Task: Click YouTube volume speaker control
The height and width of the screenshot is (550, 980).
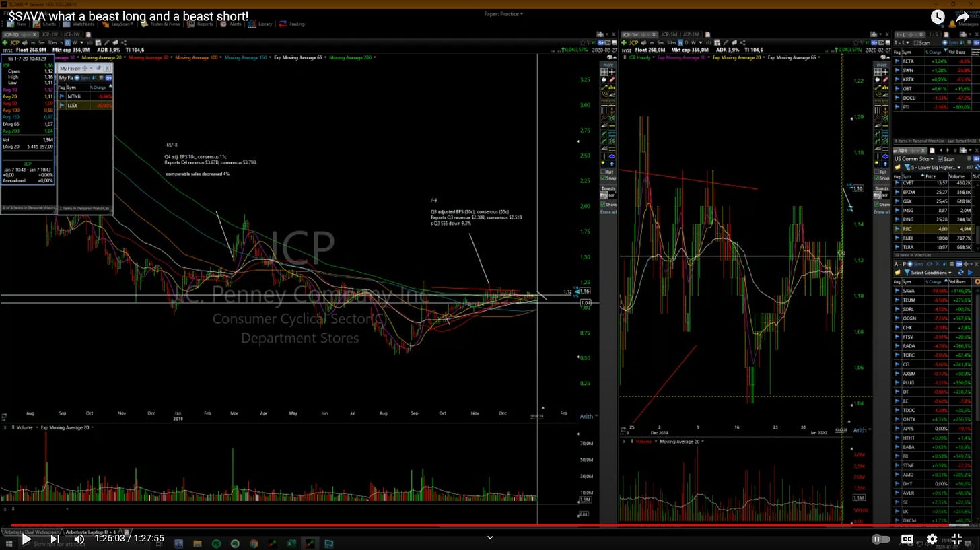Action: click(x=79, y=539)
